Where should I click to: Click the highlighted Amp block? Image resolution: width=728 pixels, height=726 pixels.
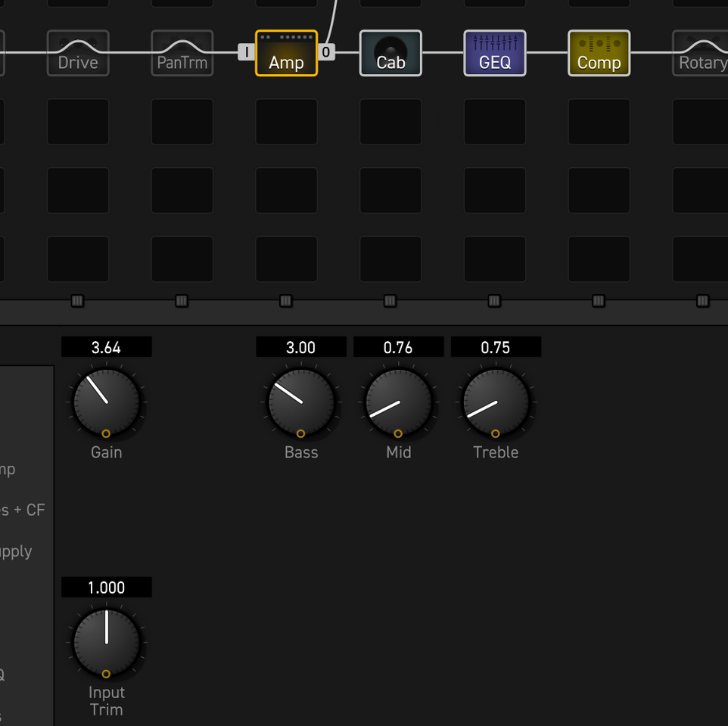287,53
